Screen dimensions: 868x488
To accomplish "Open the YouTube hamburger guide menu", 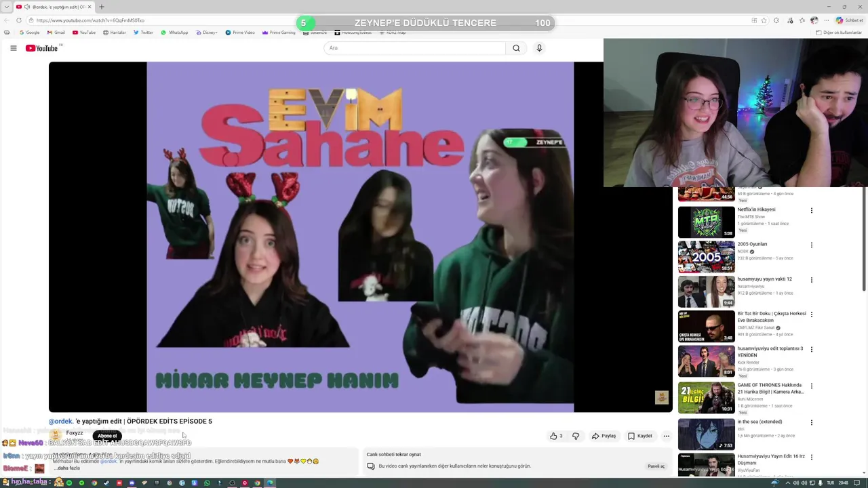I will 13,48.
